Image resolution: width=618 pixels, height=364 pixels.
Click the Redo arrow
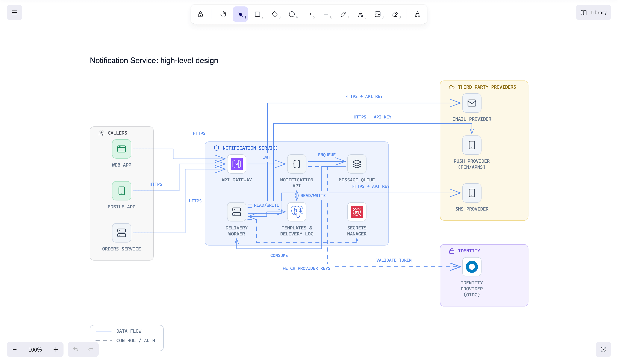coord(91,349)
